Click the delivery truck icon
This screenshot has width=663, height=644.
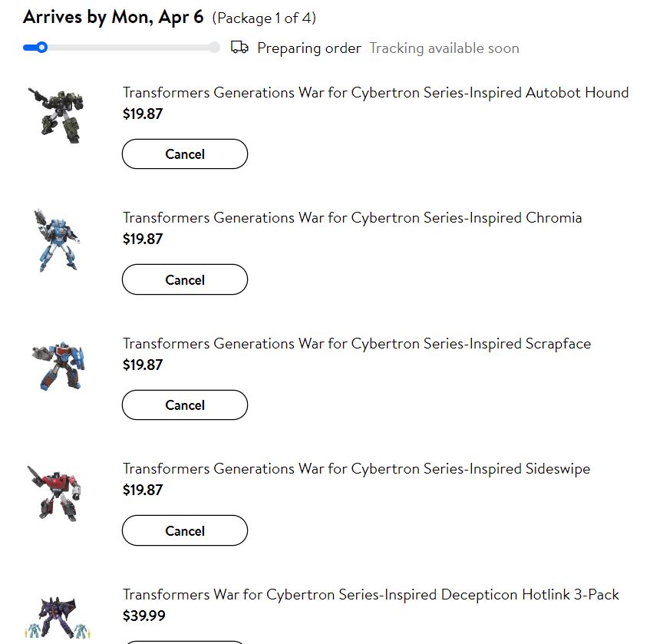click(239, 48)
